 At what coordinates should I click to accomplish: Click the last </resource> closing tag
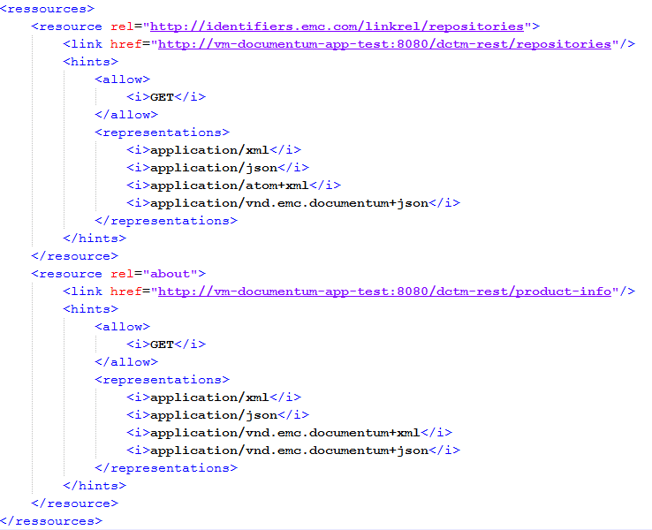pos(75,503)
